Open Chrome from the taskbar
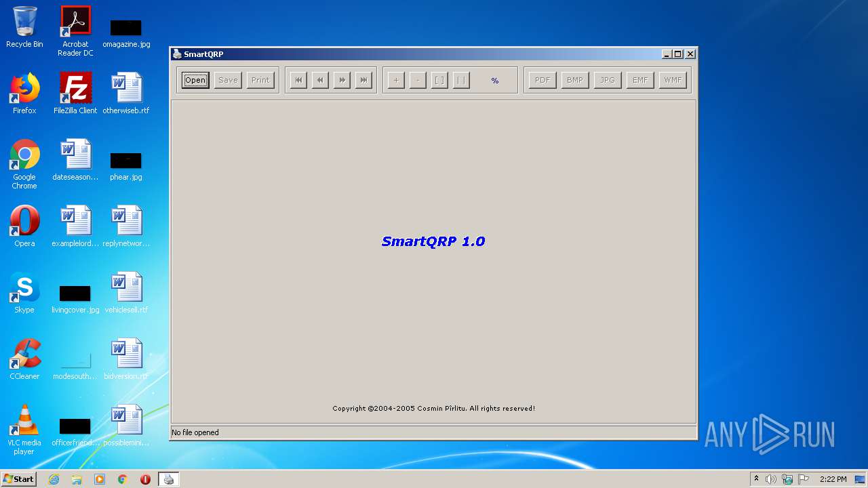This screenshot has width=868, height=488. (123, 479)
